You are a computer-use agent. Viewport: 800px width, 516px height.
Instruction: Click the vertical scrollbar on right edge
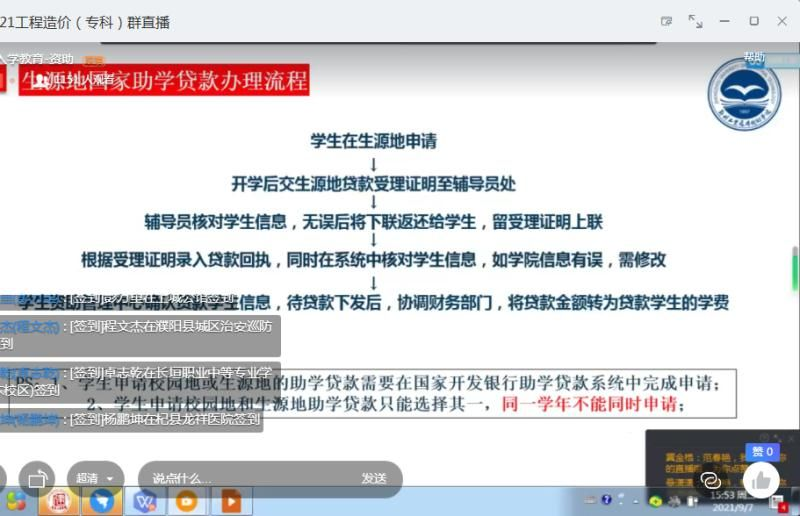795,268
